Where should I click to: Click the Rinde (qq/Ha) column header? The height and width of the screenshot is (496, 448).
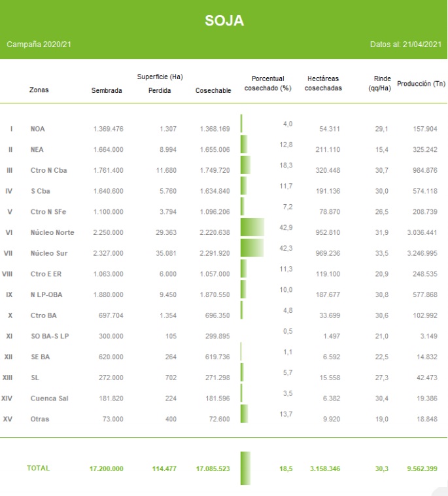379,83
